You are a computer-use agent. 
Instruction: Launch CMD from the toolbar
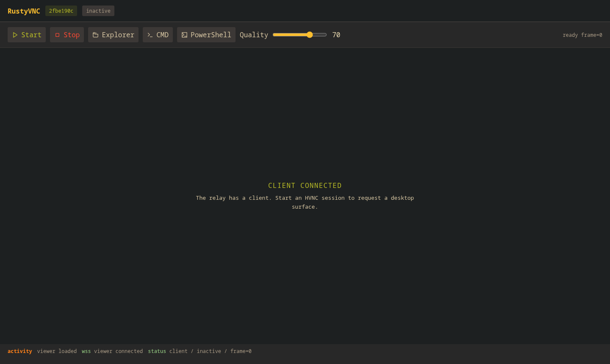point(158,35)
